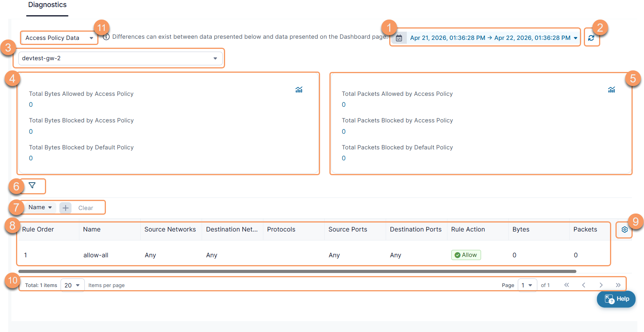Open the Access Policy Data dropdown
This screenshot has height=332, width=644.
tap(59, 38)
